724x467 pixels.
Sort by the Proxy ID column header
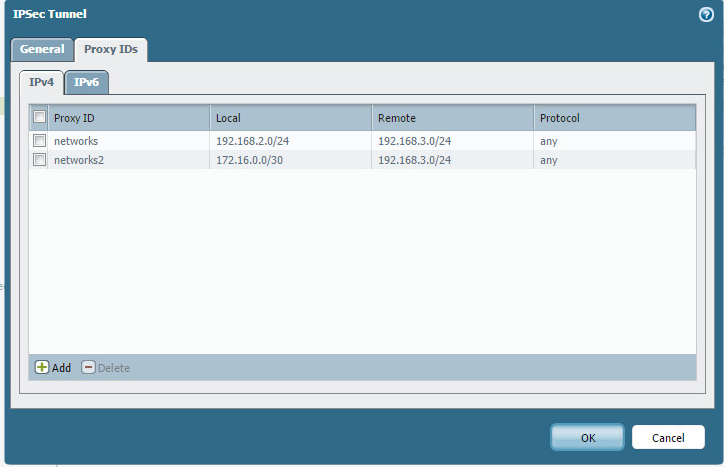click(128, 118)
